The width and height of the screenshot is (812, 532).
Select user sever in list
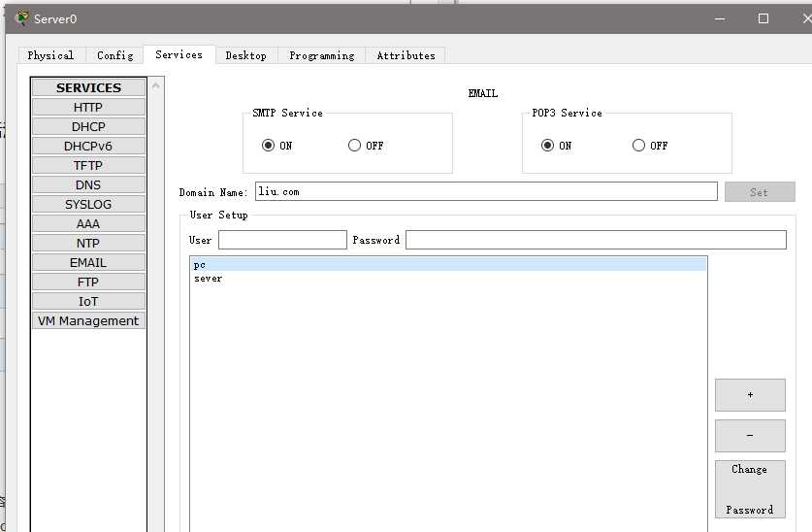tap(448, 279)
